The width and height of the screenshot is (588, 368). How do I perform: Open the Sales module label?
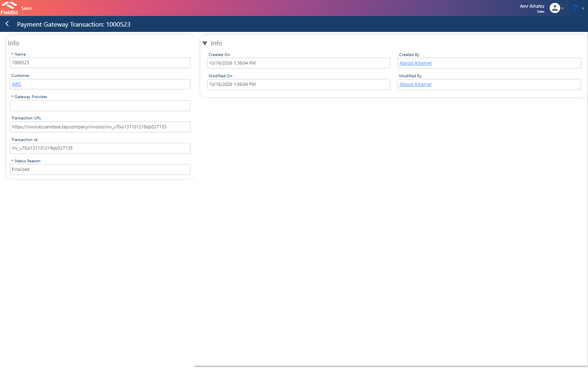tap(27, 8)
